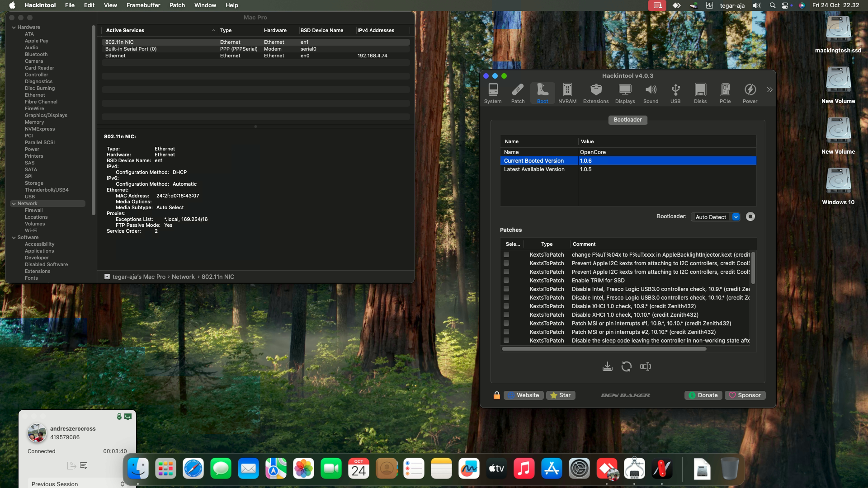The image size is (868, 488).
Task: Open the USB tab in Hackintool
Action: [x=675, y=94]
